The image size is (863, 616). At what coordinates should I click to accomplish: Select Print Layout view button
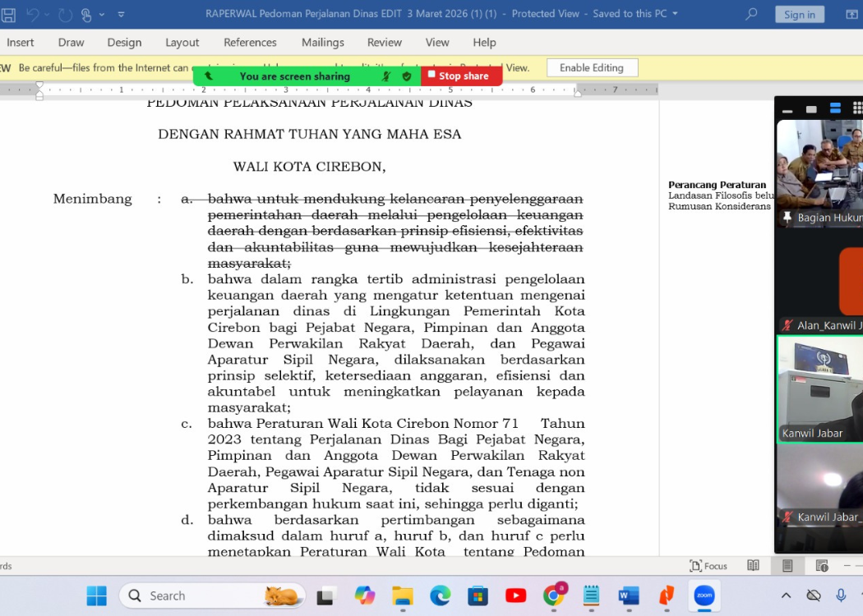pyautogui.click(x=787, y=566)
